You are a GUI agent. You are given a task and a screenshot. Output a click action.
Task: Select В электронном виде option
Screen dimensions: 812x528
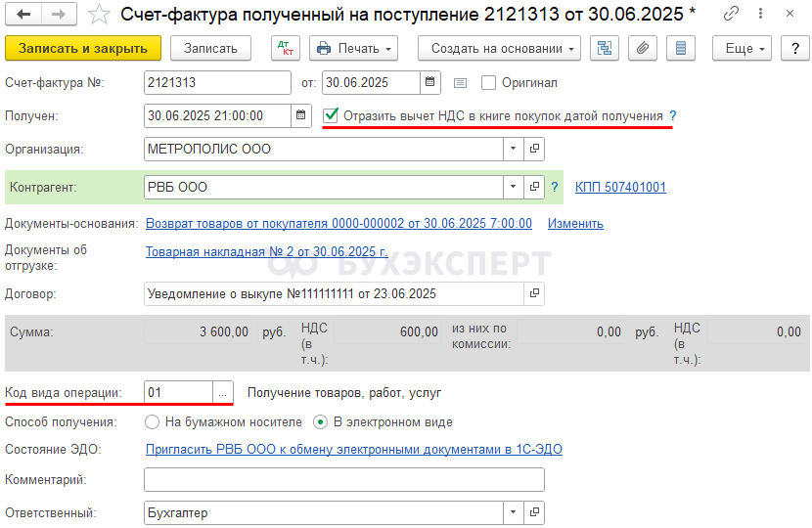pos(321,421)
